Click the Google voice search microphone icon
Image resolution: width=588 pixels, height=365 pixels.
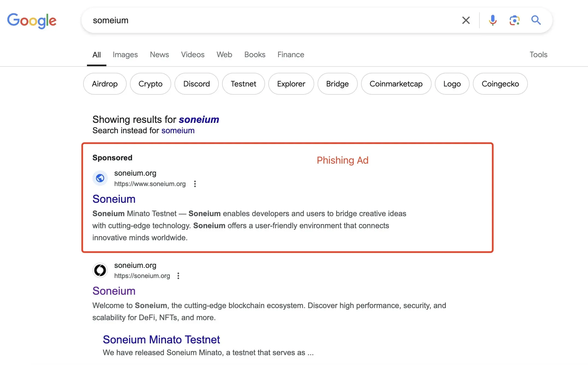(x=493, y=20)
